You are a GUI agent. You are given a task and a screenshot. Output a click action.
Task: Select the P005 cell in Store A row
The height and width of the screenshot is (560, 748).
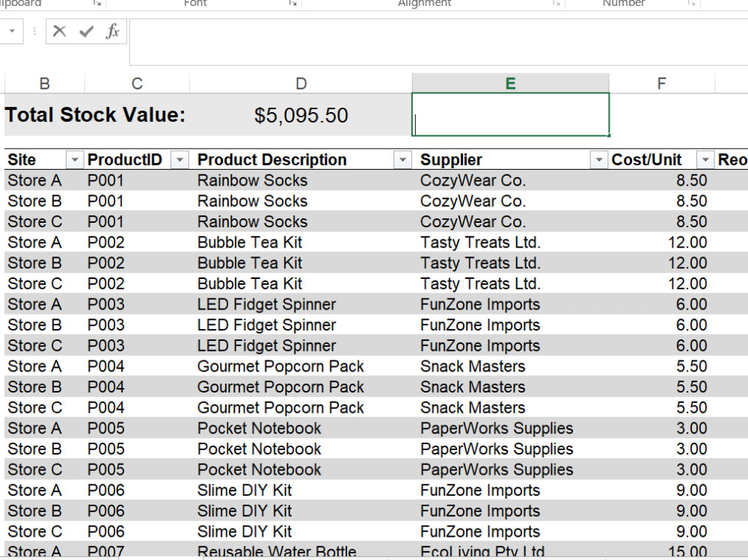137,428
